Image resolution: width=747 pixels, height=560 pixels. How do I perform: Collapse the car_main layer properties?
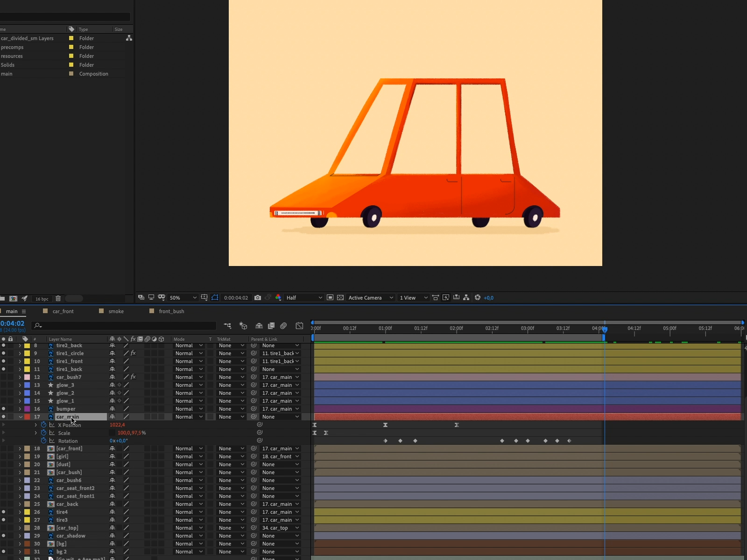click(x=20, y=417)
